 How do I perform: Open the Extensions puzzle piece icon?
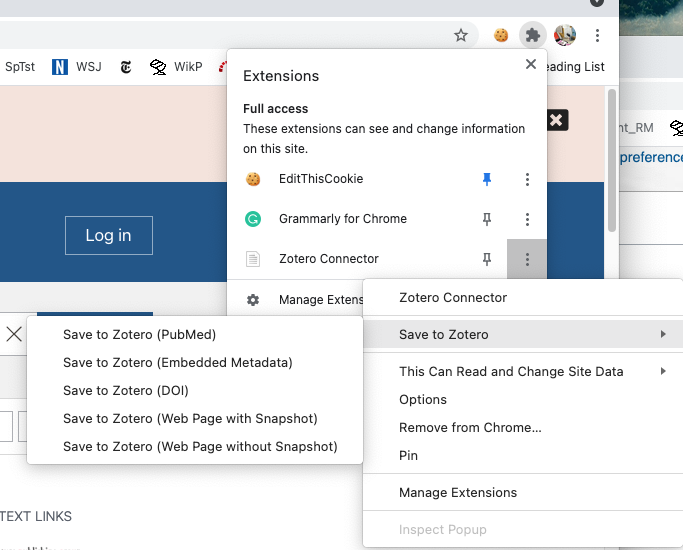click(533, 35)
